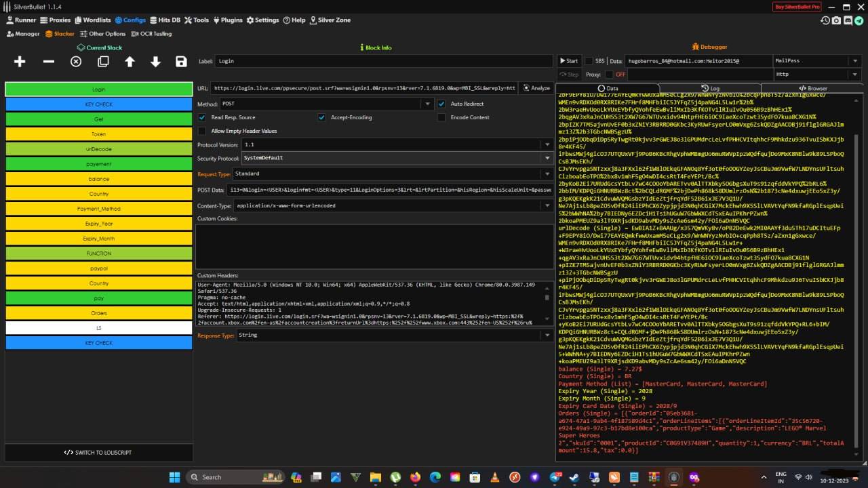Click the circled X disable block icon

(76, 62)
